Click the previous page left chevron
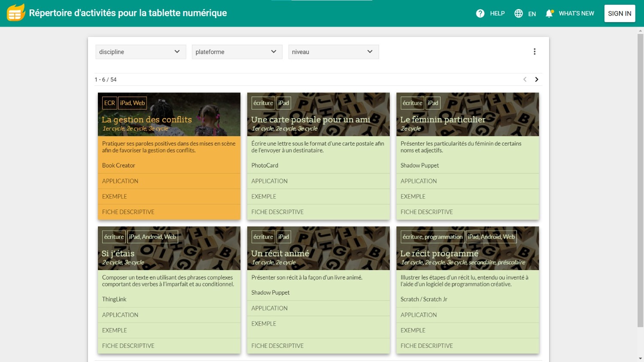Image resolution: width=644 pixels, height=362 pixels. pos(525,79)
